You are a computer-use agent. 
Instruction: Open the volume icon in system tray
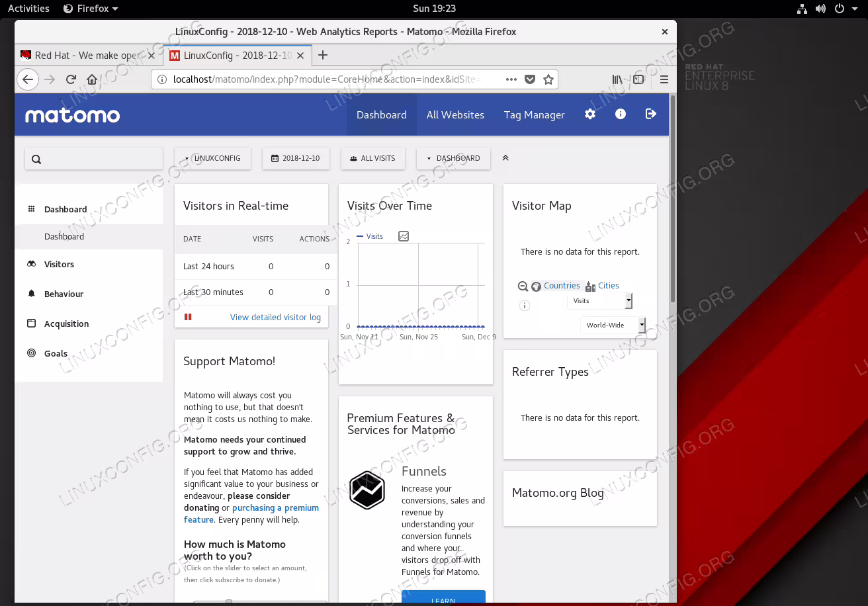pyautogui.click(x=820, y=9)
